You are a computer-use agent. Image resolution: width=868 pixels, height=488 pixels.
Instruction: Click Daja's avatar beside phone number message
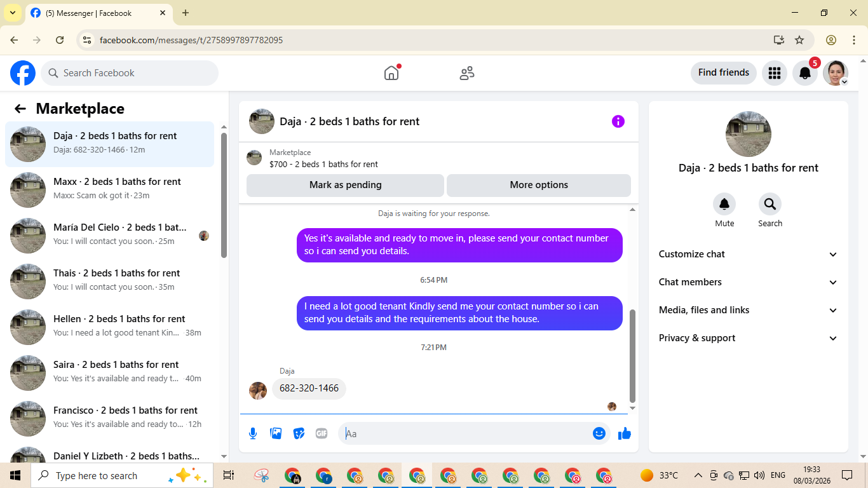pyautogui.click(x=258, y=391)
